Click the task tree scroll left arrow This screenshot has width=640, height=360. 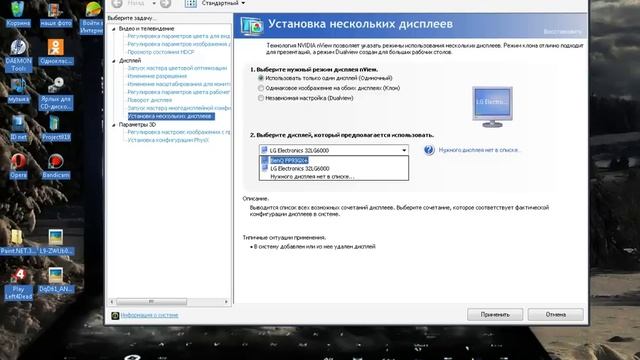pos(112,302)
